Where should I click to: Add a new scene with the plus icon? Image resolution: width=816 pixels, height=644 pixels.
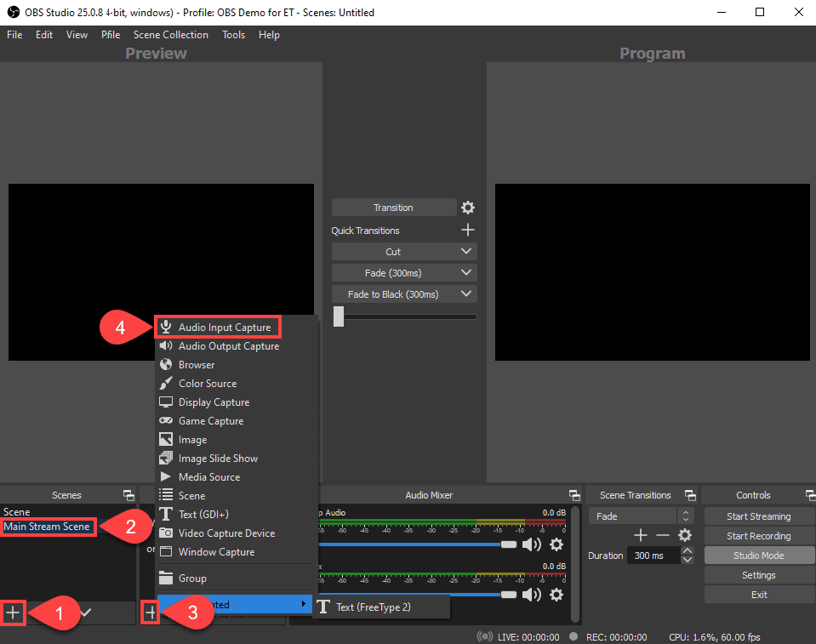coord(14,613)
